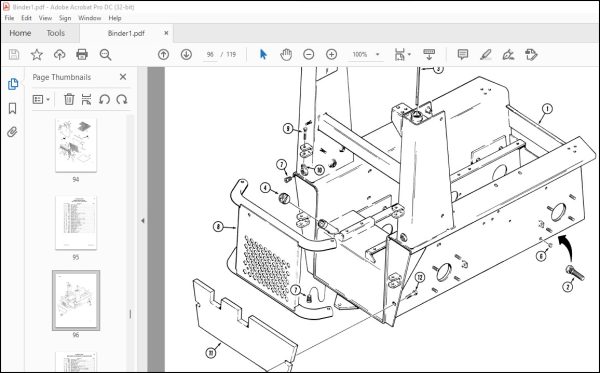Rotate page clockwise icon
The width and height of the screenshot is (600, 373).
(x=122, y=99)
